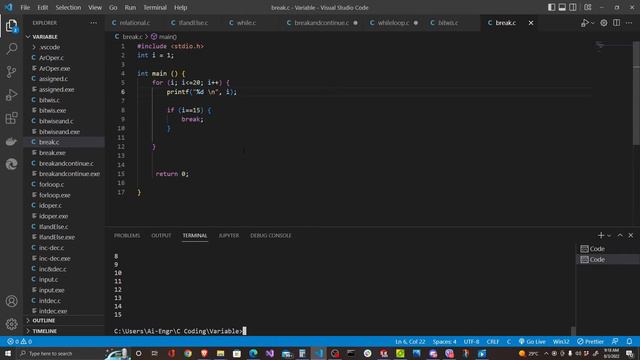Image resolution: width=640 pixels, height=360 pixels.
Task: Show the OUTPUT panel tab
Action: 161,236
